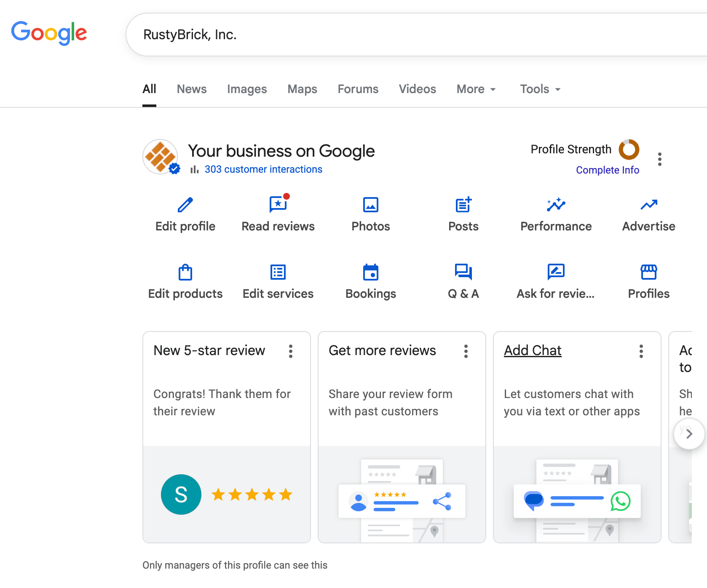This screenshot has height=588, width=707.
Task: Open business profile three-dot options menu
Action: [660, 159]
